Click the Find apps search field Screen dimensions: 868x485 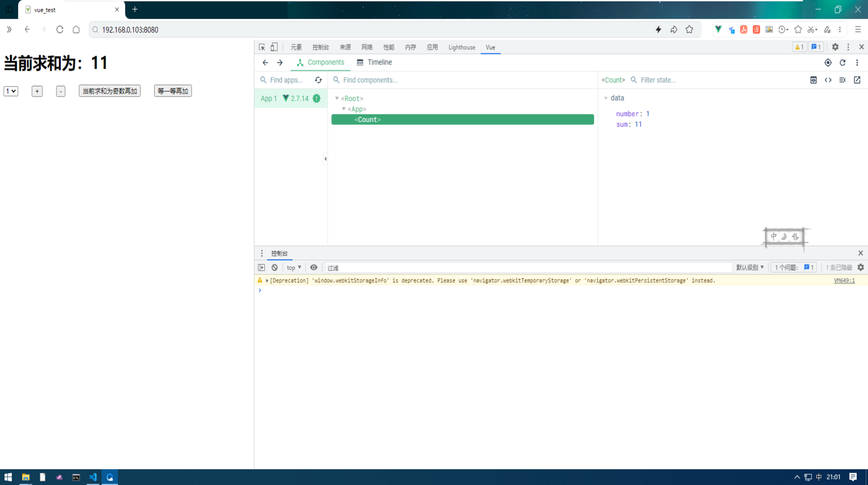click(x=285, y=80)
